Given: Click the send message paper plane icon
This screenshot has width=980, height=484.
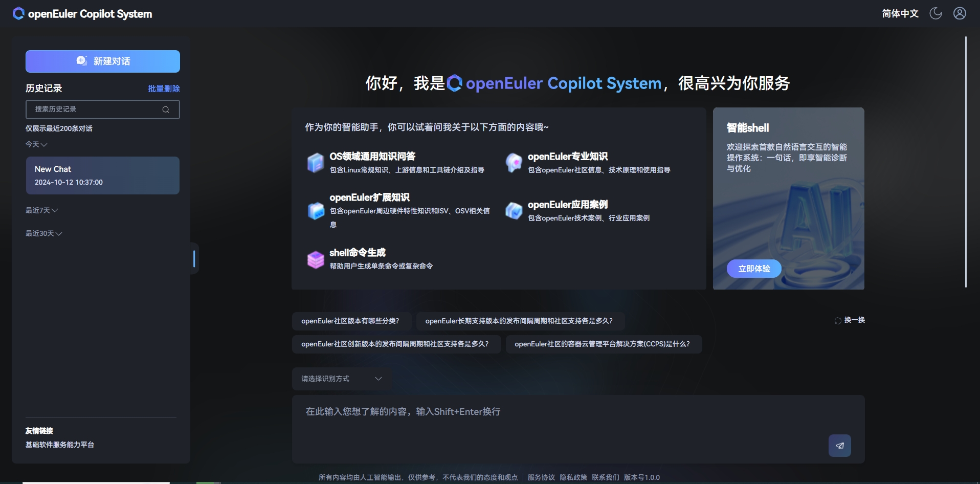Looking at the screenshot, I should click(x=839, y=446).
